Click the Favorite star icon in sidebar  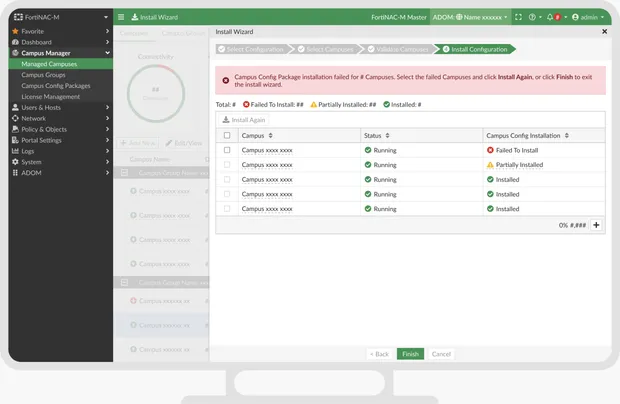pos(15,31)
